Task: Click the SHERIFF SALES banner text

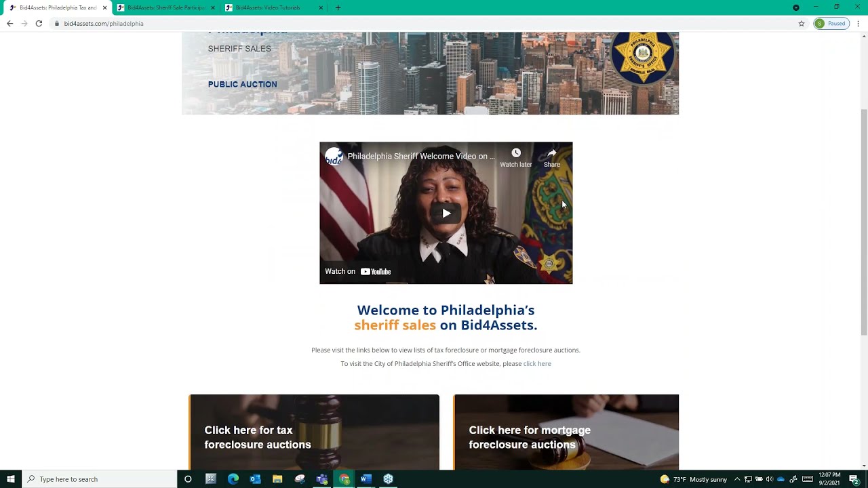Action: [x=239, y=49]
